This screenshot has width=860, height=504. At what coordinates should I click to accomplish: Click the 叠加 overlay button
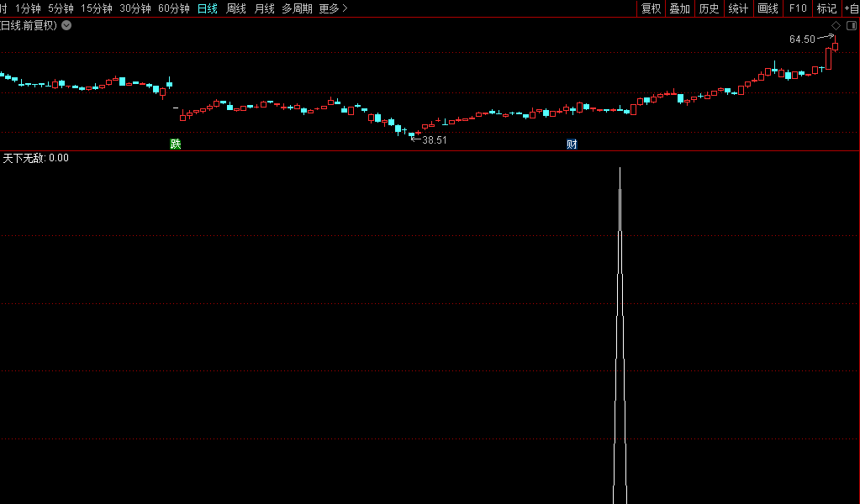(679, 8)
